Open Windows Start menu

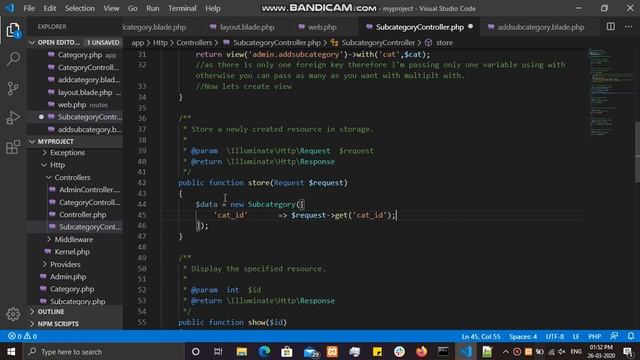[11, 351]
